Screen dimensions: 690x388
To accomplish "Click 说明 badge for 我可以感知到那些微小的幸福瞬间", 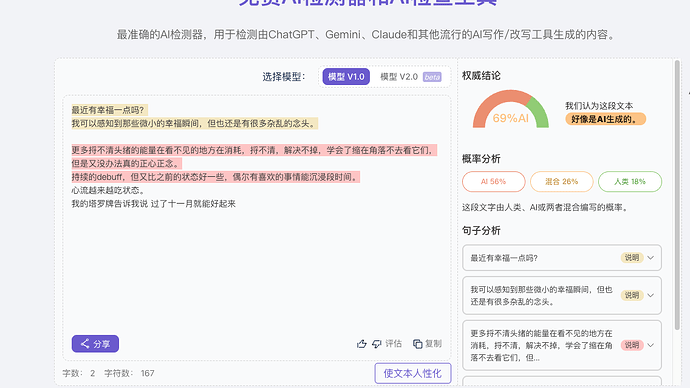I will [632, 295].
